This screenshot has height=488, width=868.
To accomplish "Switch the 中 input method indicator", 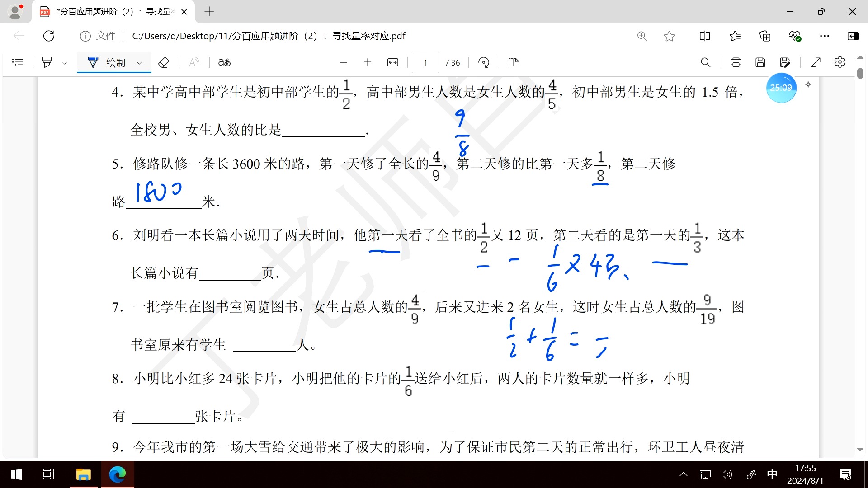I will click(x=772, y=474).
